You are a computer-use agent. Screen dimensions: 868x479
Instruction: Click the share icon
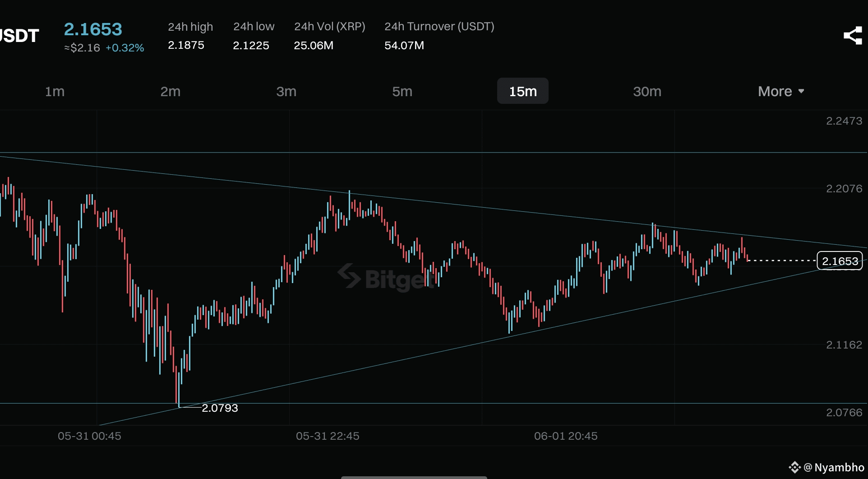click(853, 36)
